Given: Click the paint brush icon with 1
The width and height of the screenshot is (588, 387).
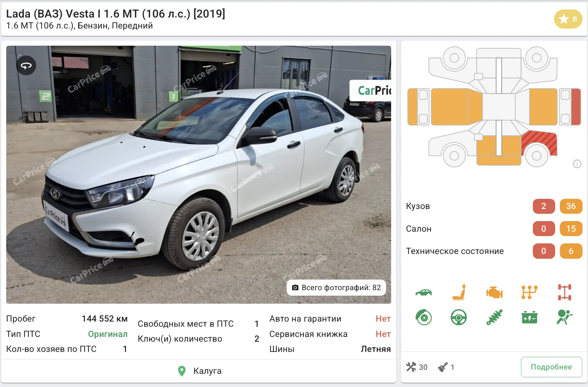Looking at the screenshot, I should [x=443, y=367].
